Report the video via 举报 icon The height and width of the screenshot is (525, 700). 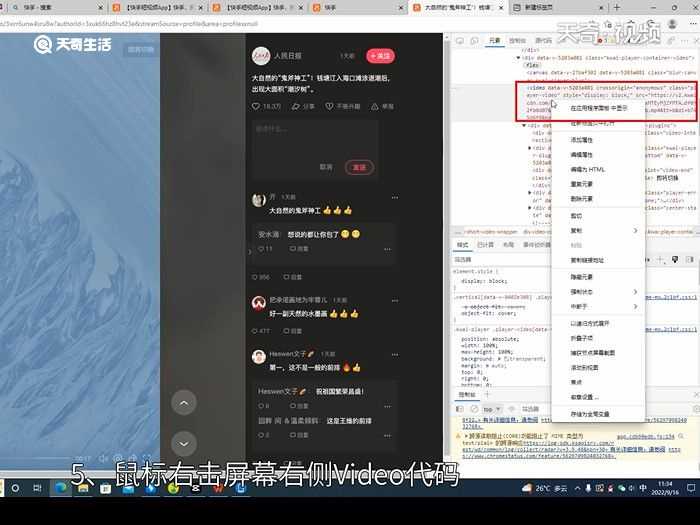pyautogui.click(x=375, y=106)
